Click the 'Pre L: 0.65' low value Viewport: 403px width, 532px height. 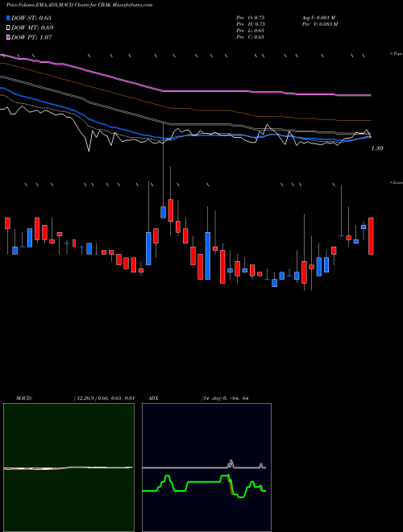tap(251, 31)
